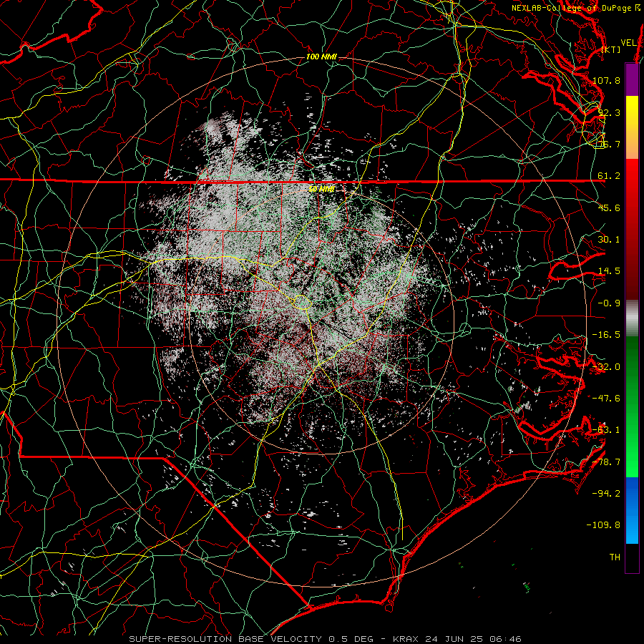Screen dimensions: 644x644
Task: Click the -63.1 legend value
Action: tap(606, 430)
